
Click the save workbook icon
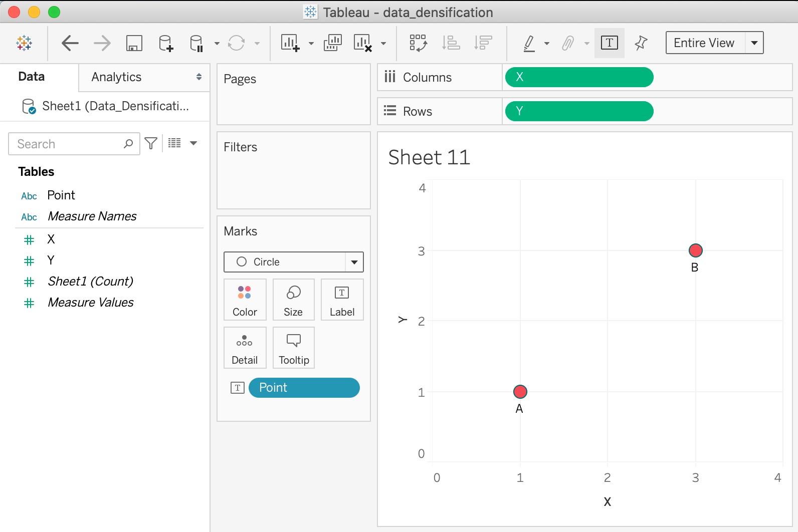[x=134, y=43]
